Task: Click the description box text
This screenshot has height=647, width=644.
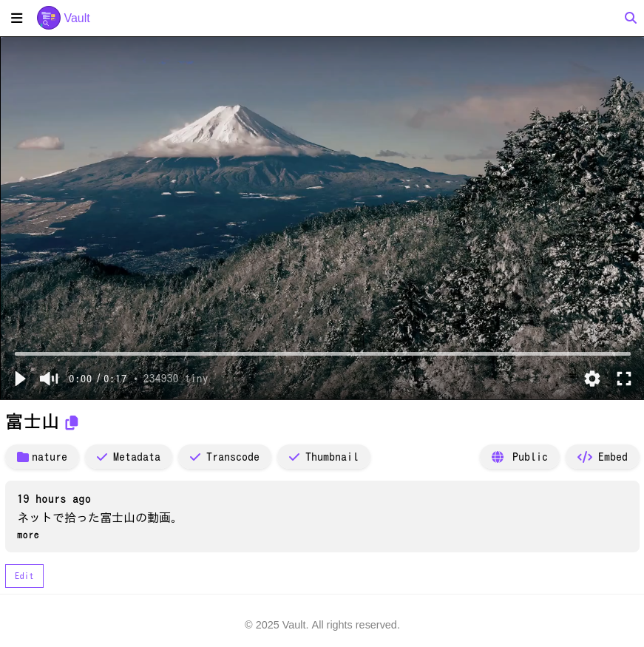Action: (98, 517)
